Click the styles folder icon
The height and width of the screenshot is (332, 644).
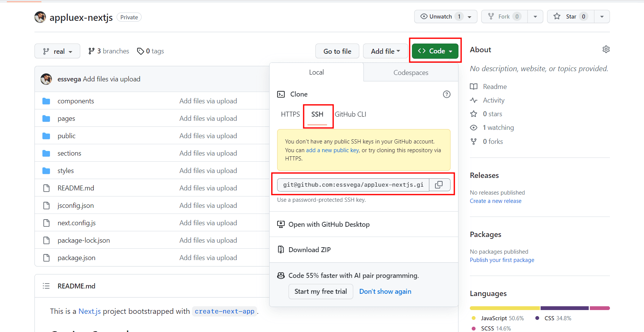(46, 171)
